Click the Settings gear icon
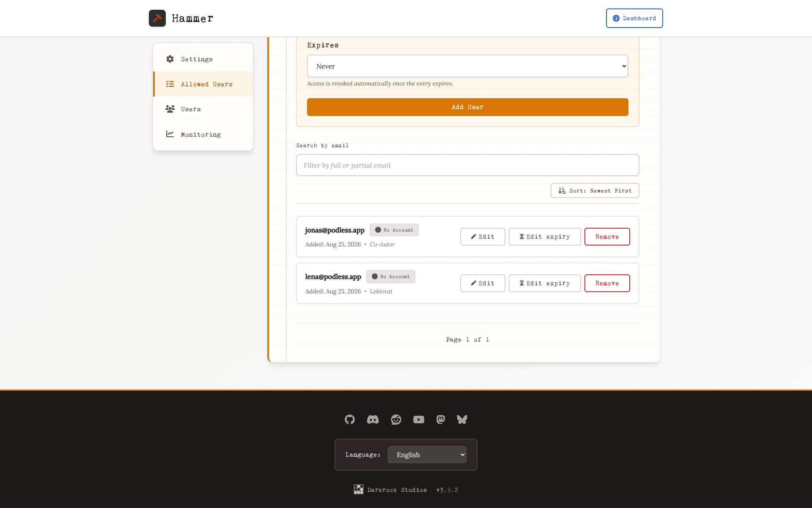This screenshot has width=812, height=508. point(170,59)
